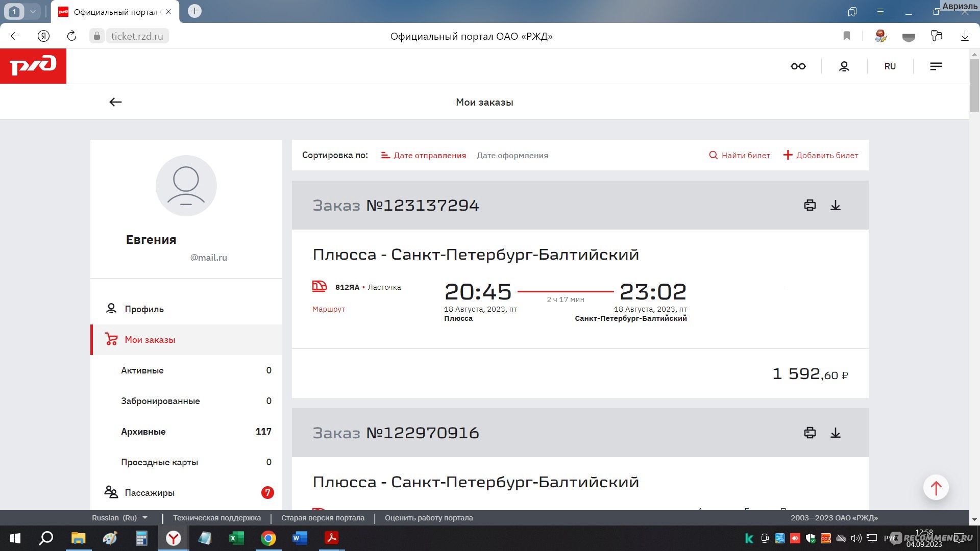980x551 pixels.
Task: Click browser back arrow
Action: tap(15, 36)
